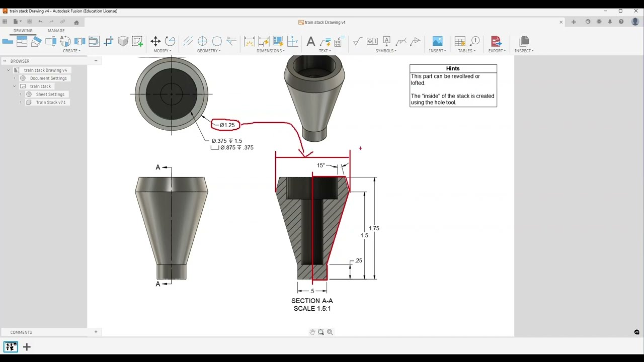
Task: Click the Export PDF icon
Action: (496, 41)
